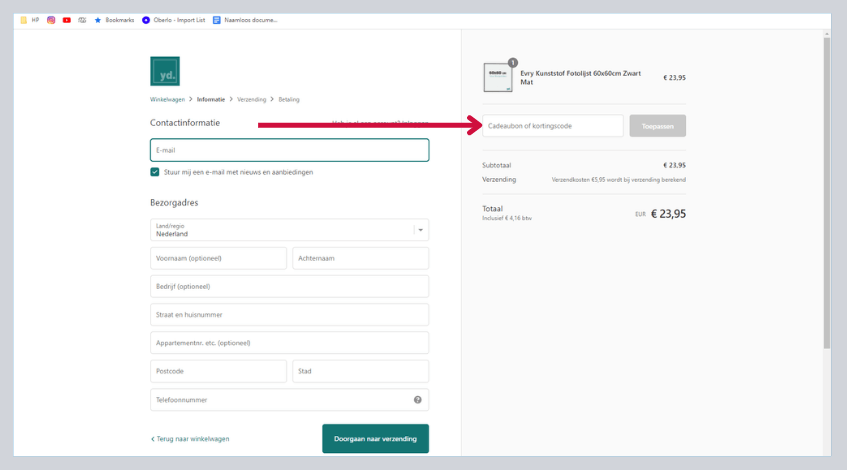Viewport: 847px width, 470px height.
Task: Open the Oberlo - Import List bookmark
Action: pos(173,20)
